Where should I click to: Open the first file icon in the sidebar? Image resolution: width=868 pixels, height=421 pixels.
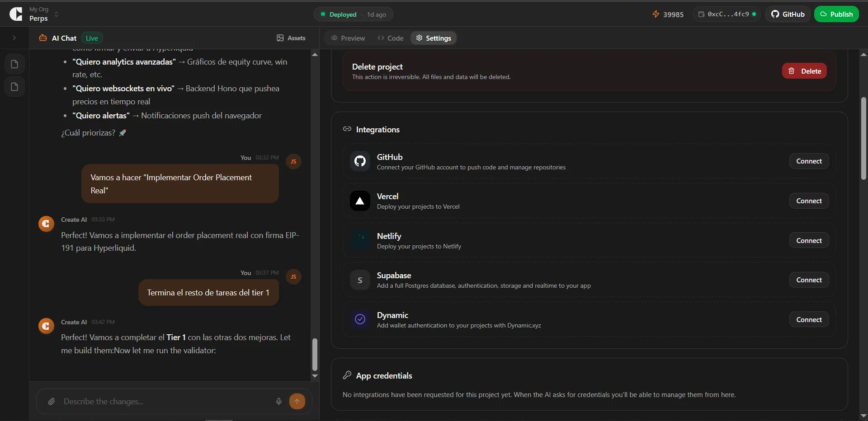click(x=14, y=64)
